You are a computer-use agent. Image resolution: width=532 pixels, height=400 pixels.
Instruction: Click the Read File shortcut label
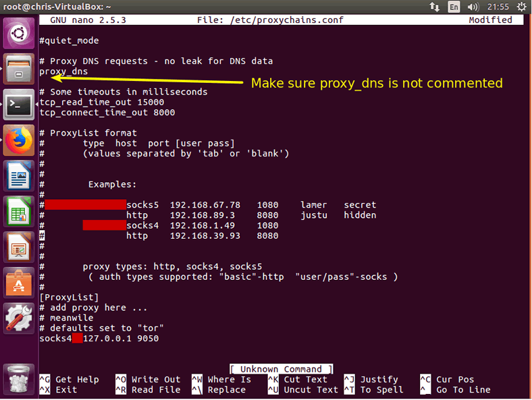pyautogui.click(x=156, y=390)
